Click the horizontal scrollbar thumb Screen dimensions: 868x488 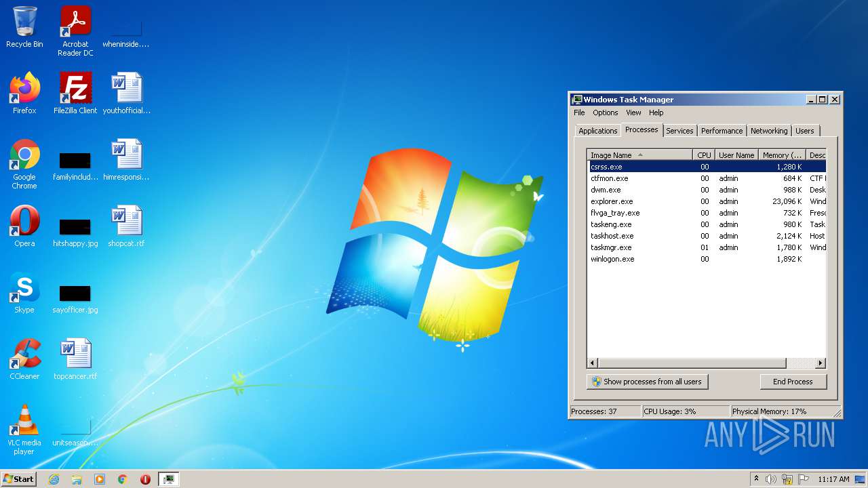point(692,363)
